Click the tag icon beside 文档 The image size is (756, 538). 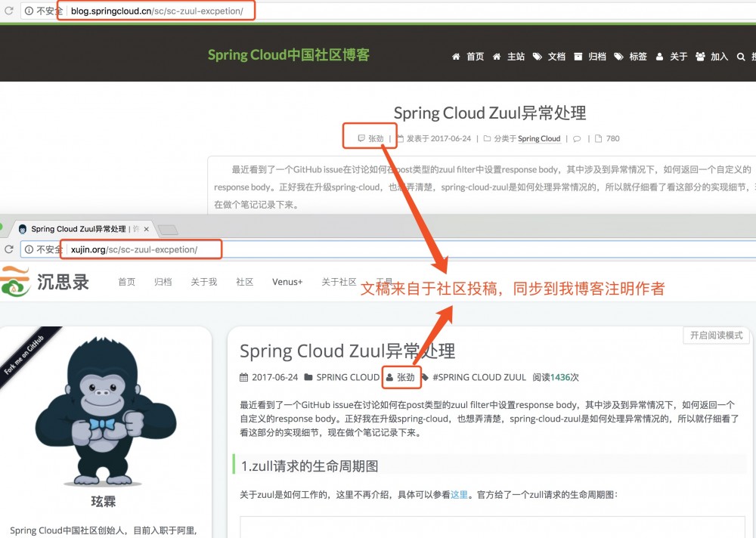click(x=537, y=57)
